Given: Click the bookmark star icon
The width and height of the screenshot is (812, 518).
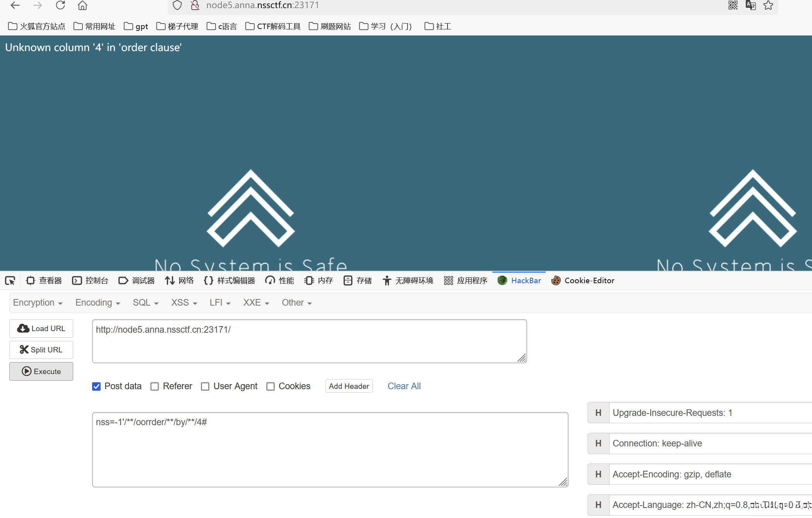Looking at the screenshot, I should pyautogui.click(x=768, y=5).
